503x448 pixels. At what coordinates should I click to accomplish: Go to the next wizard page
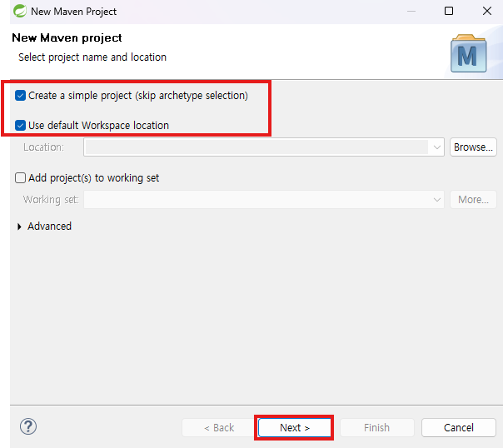tap(295, 427)
